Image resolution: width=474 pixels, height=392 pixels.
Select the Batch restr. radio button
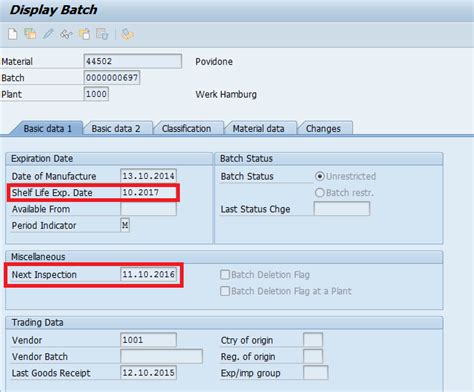point(320,192)
